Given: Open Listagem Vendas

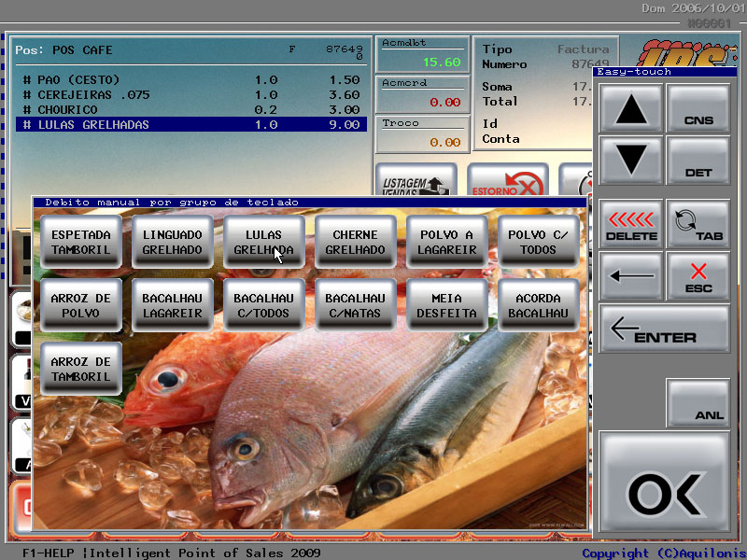Looking at the screenshot, I should (416, 181).
